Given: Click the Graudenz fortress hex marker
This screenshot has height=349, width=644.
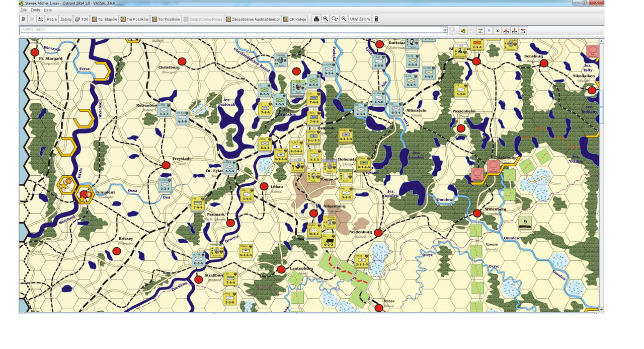Looking at the screenshot, I should [x=84, y=195].
